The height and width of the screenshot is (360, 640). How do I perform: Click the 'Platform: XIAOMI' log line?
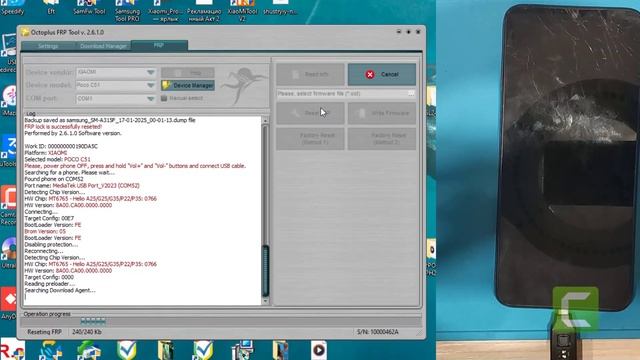coord(46,153)
